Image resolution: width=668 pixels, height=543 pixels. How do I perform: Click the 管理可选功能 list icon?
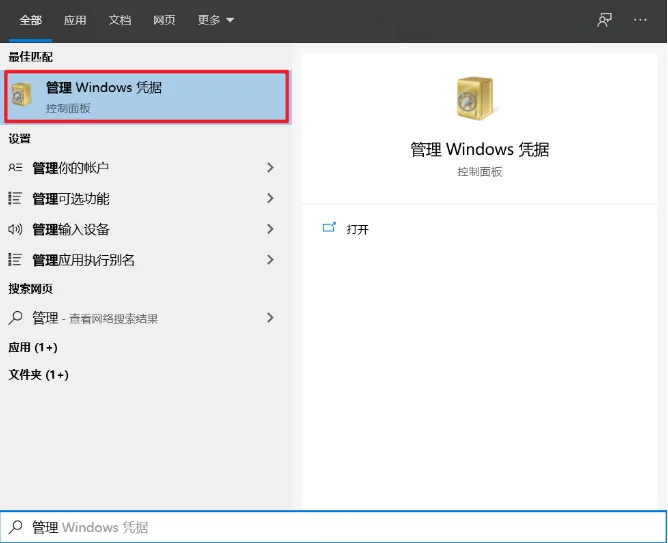pyautogui.click(x=15, y=199)
